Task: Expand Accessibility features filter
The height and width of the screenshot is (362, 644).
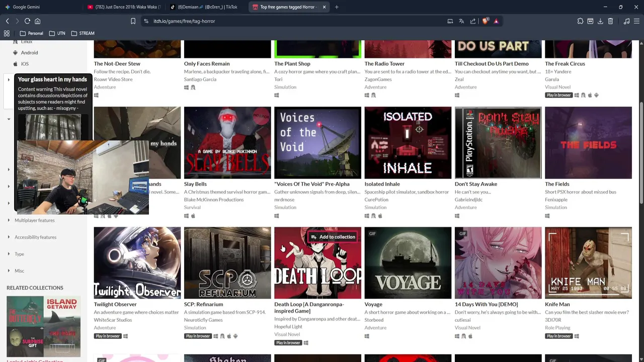Action: tap(35, 237)
